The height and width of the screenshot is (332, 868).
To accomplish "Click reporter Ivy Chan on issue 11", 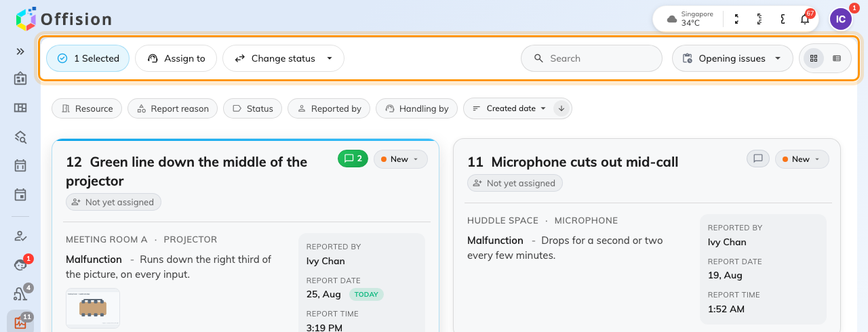I will (726, 242).
